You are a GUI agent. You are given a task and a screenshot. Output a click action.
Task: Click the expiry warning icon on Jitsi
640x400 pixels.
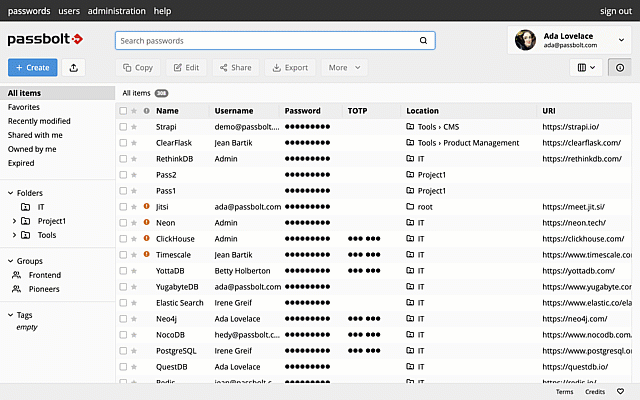147,207
